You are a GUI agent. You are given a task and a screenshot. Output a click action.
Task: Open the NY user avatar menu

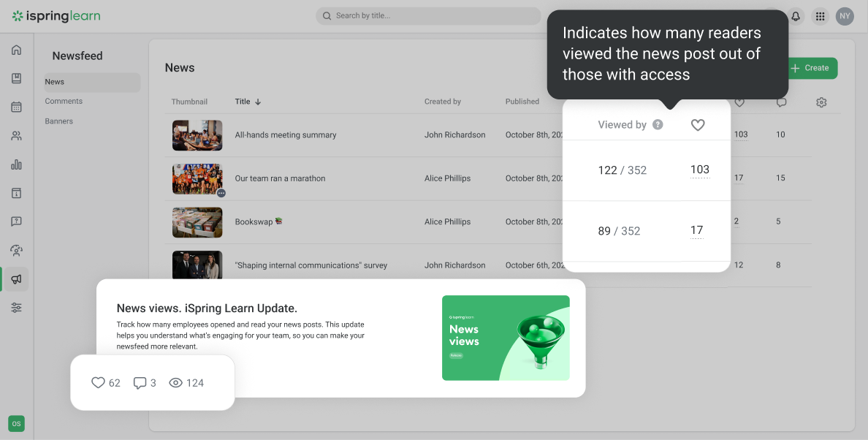(845, 16)
